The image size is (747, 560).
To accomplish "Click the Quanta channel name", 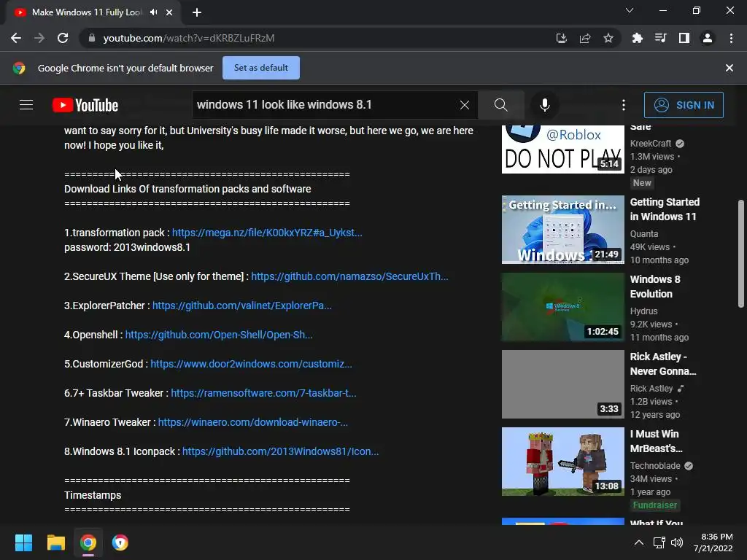I will [644, 234].
